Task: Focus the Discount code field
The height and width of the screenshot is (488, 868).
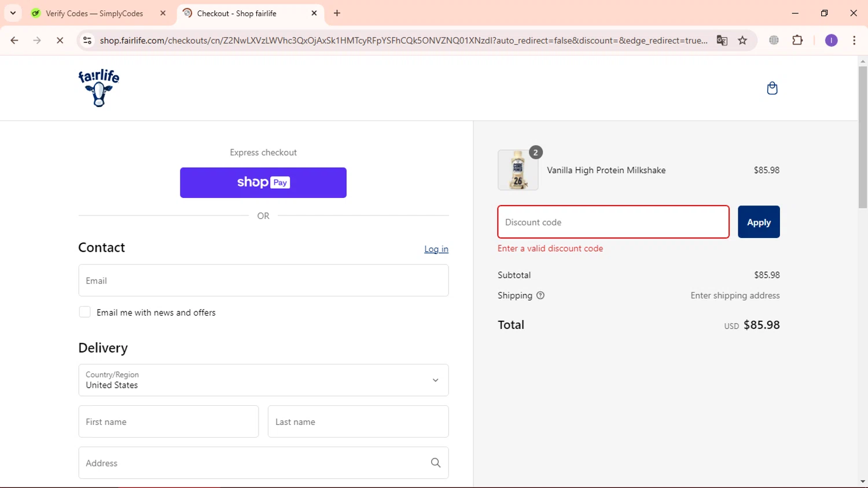Action: click(x=613, y=222)
